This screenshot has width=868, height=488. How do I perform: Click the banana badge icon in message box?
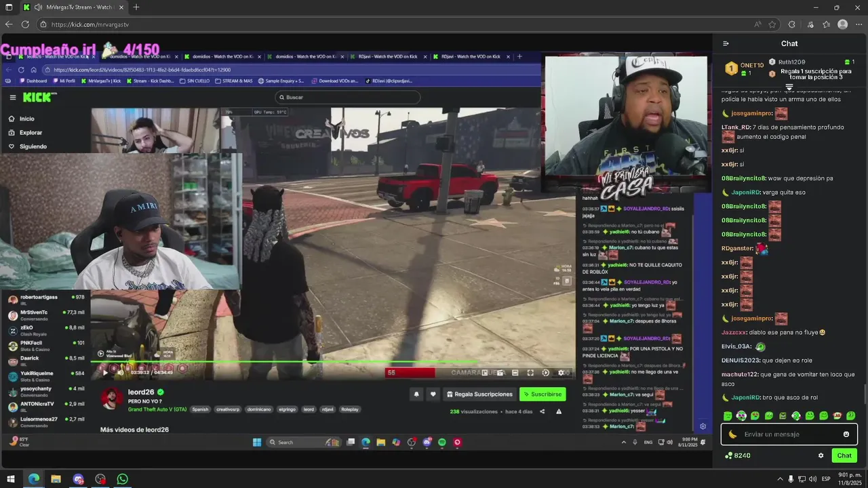(x=732, y=434)
